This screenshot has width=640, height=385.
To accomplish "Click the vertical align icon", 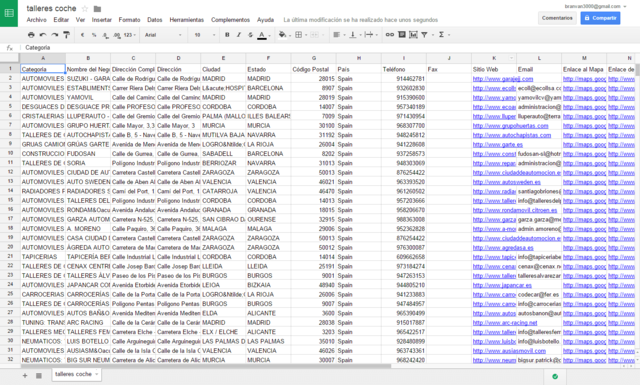I will pos(353,35).
